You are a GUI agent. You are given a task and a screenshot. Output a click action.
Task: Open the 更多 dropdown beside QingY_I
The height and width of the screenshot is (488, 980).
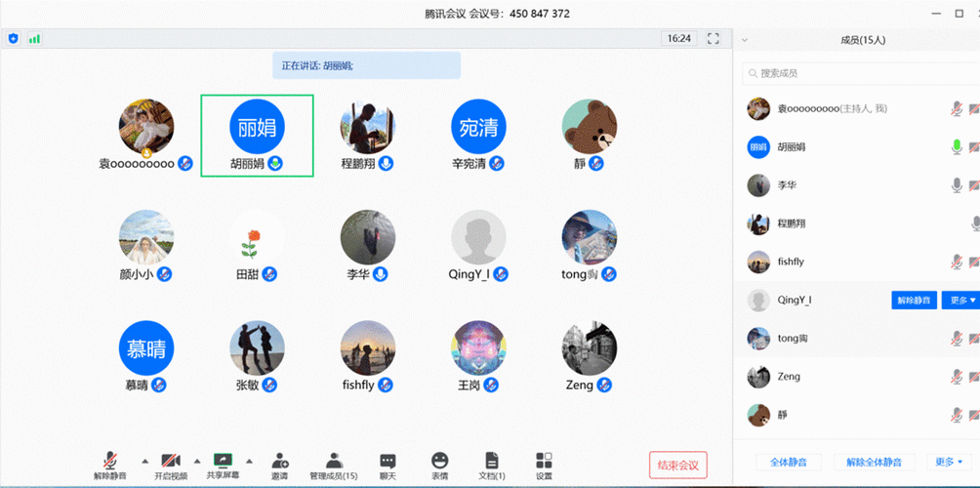tap(960, 301)
